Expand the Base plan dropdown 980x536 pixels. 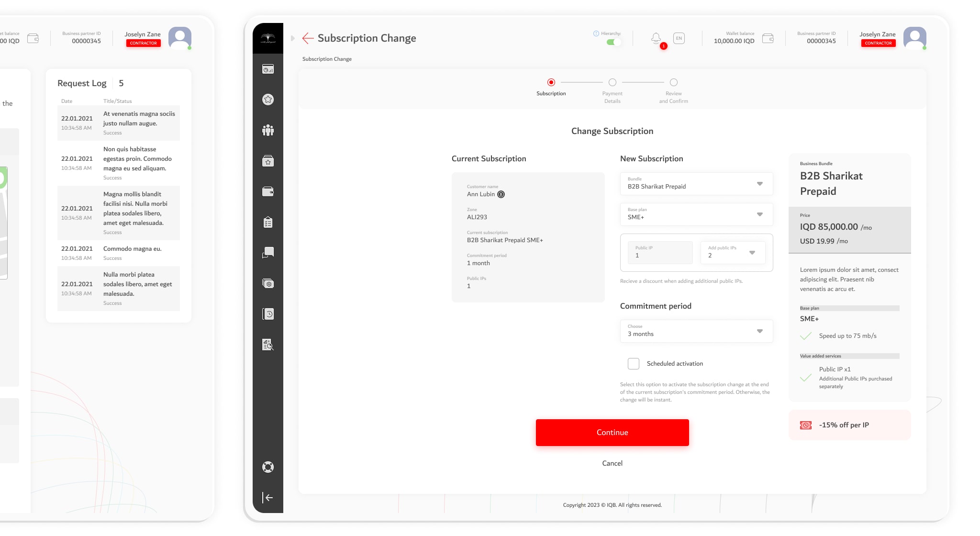696,214
